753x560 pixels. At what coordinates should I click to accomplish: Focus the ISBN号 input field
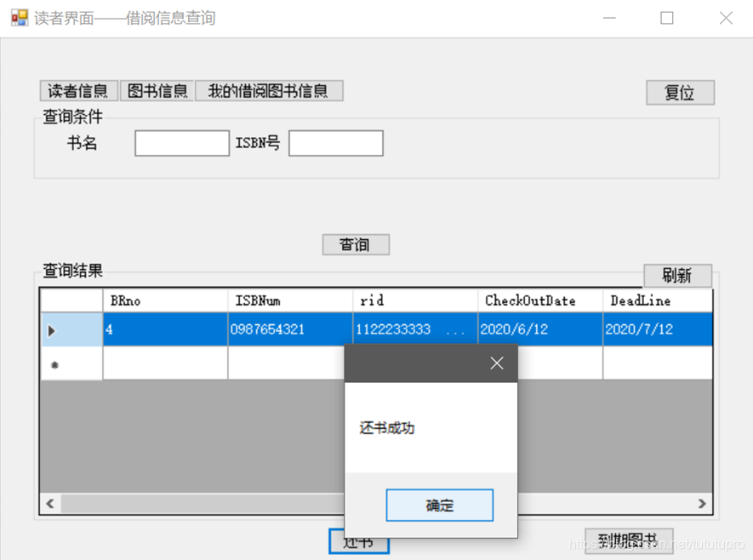[336, 143]
